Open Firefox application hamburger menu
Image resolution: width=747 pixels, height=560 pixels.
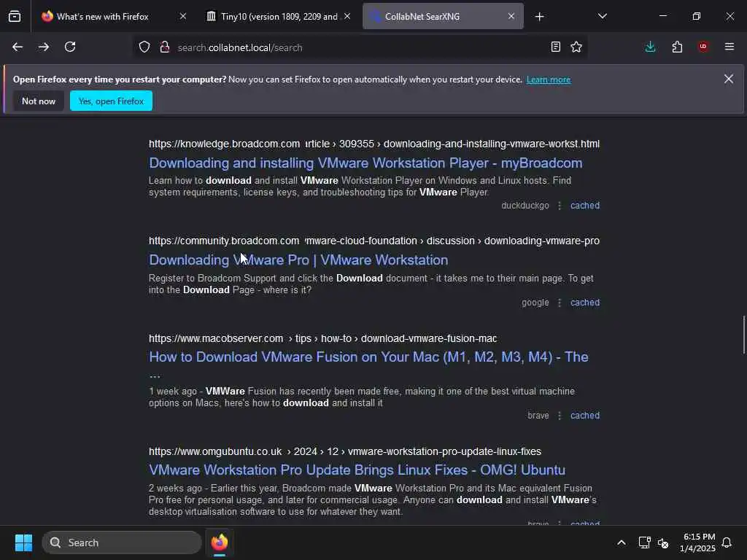(x=729, y=47)
